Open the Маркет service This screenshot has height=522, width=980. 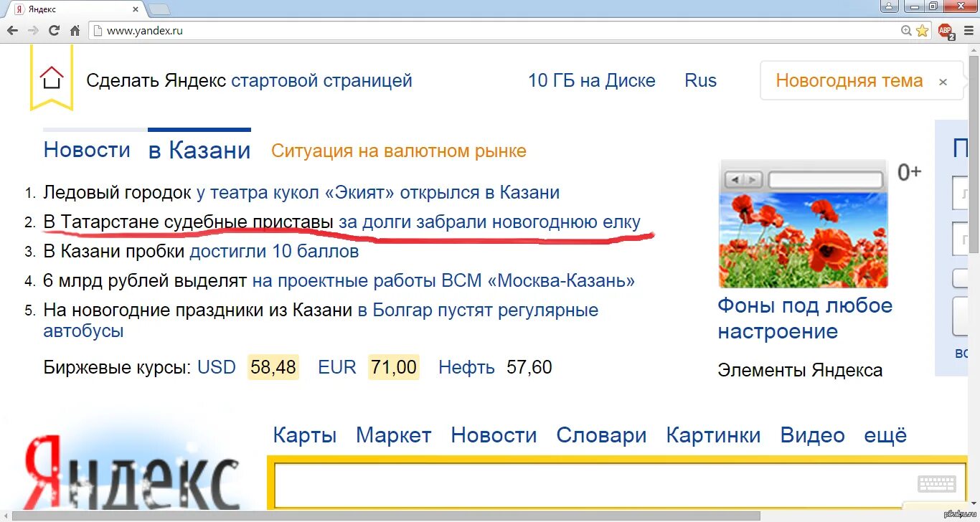(394, 435)
